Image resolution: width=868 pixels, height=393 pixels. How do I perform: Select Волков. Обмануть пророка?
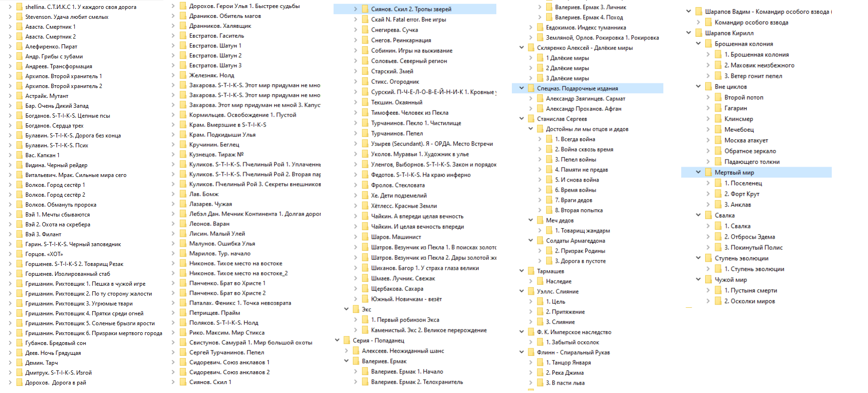point(61,205)
